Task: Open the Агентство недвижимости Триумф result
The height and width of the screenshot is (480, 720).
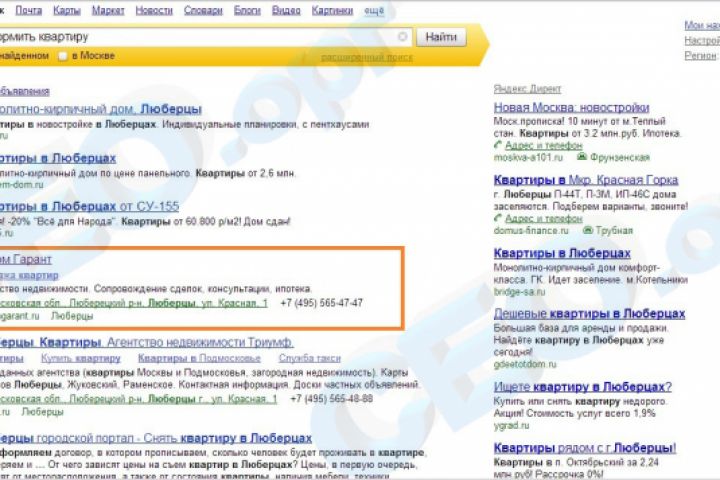Action: [x=147, y=342]
